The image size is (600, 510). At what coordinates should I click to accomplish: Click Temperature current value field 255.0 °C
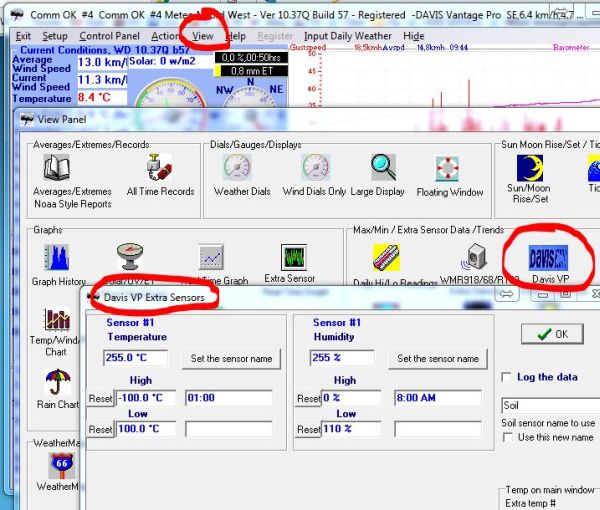tap(135, 358)
